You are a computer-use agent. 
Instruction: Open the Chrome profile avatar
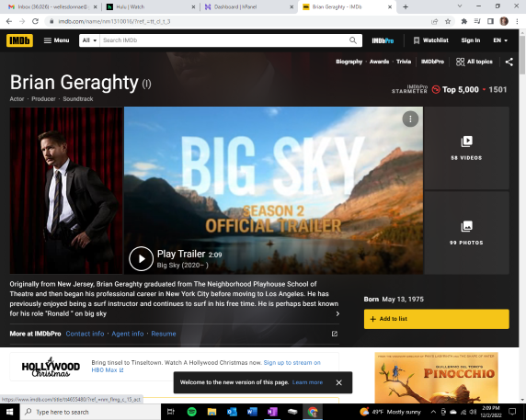pyautogui.click(x=504, y=21)
